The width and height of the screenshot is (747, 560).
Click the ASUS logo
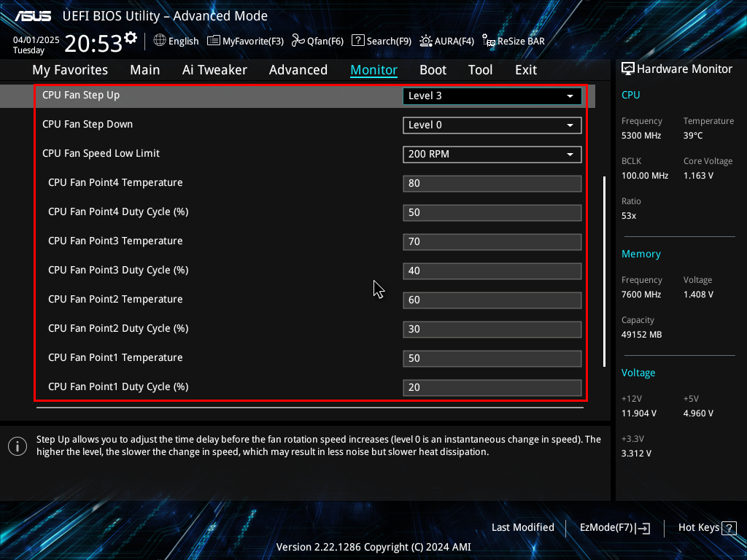tap(32, 16)
